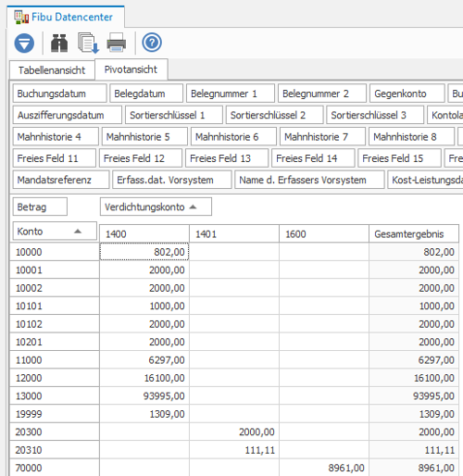The width and height of the screenshot is (463, 476).
Task: Click the Betrag data field button
Action: [x=40, y=207]
